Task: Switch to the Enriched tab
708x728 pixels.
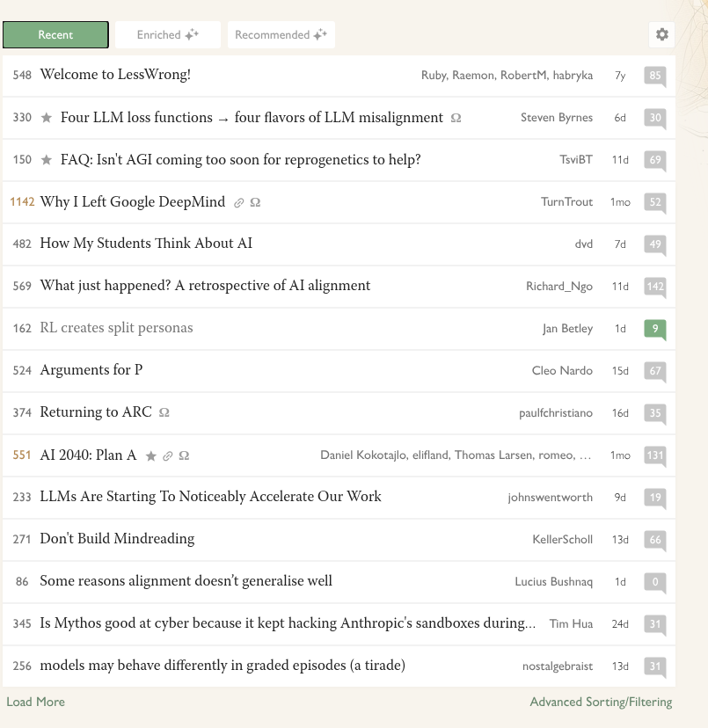Action: tap(168, 35)
